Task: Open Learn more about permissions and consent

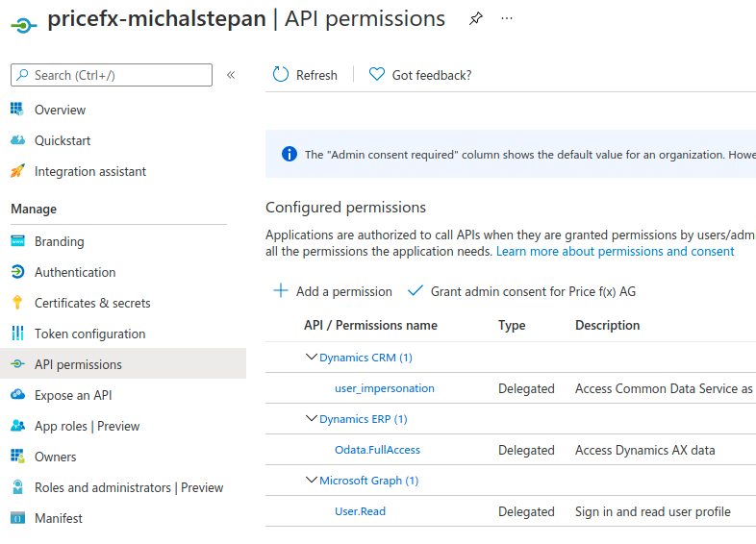Action: [x=615, y=252]
